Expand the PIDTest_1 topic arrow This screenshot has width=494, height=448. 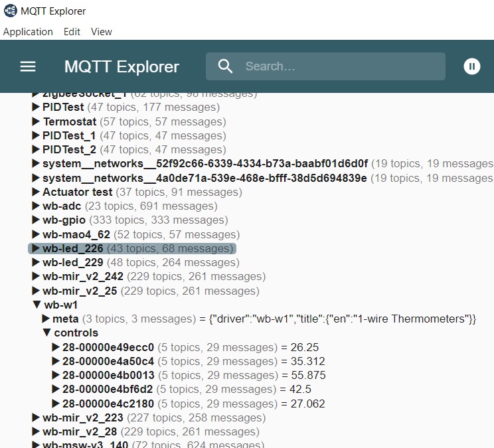(36, 135)
